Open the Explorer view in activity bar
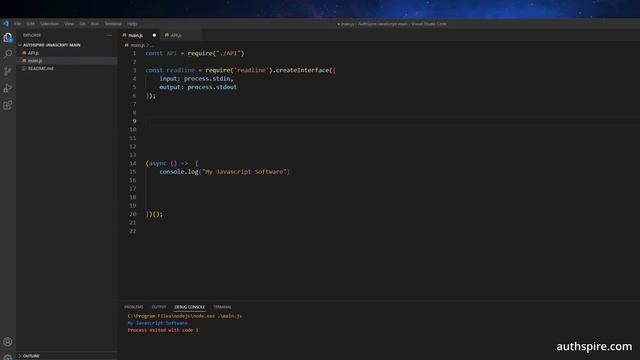640x360 pixels. [7, 38]
